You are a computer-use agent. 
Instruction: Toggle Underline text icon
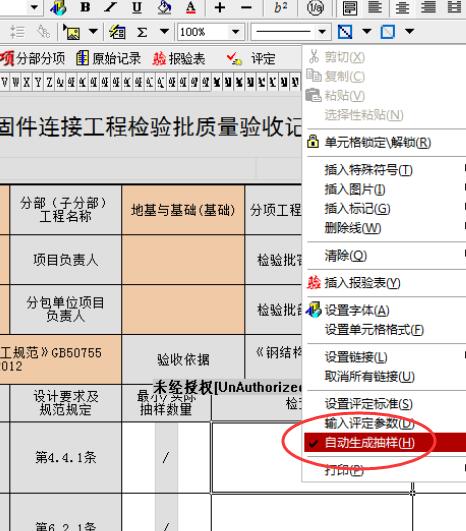[x=137, y=7]
